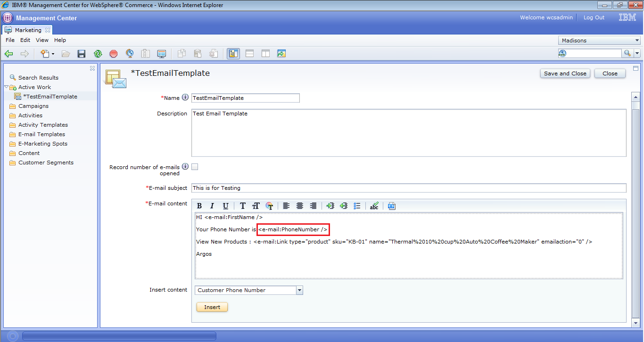This screenshot has width=644, height=342.
Task: Click the Close button for the template
Action: pyautogui.click(x=610, y=73)
